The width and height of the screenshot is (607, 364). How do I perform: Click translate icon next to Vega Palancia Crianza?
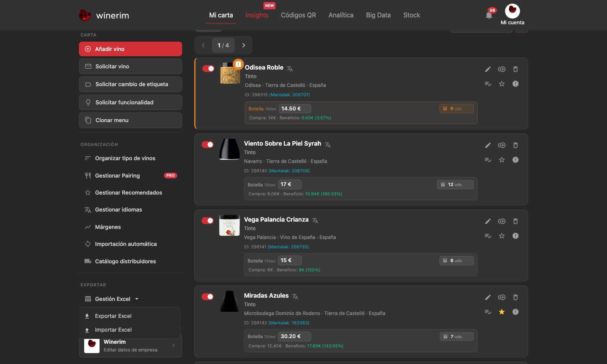click(315, 220)
